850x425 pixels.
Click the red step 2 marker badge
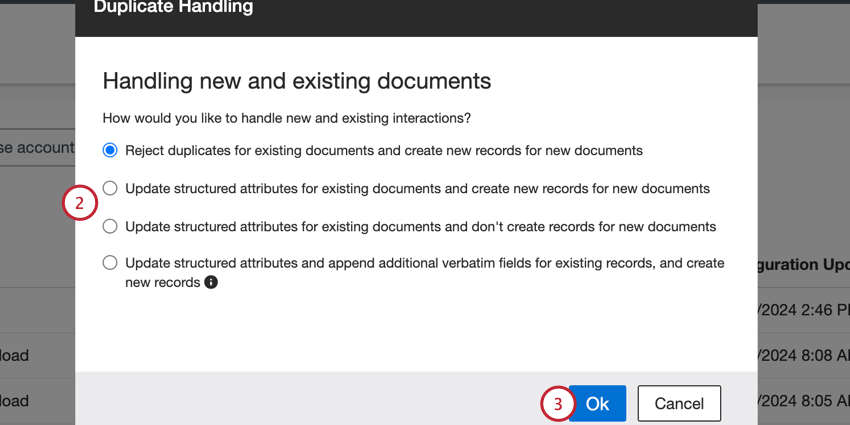point(80,204)
